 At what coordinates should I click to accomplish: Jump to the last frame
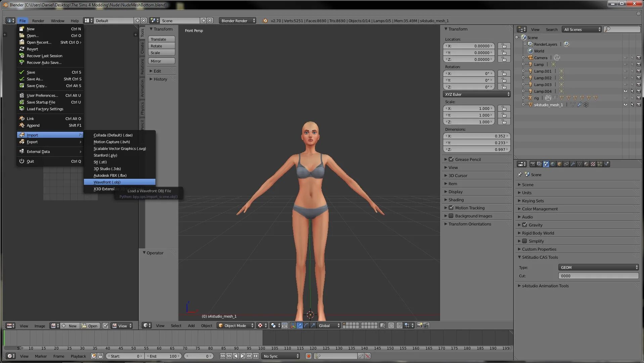(256, 356)
